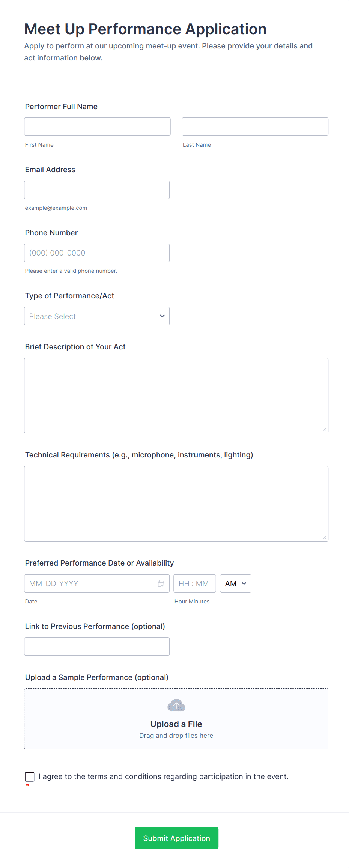Click the Phone Number input
This screenshot has width=349, height=868.
97,253
